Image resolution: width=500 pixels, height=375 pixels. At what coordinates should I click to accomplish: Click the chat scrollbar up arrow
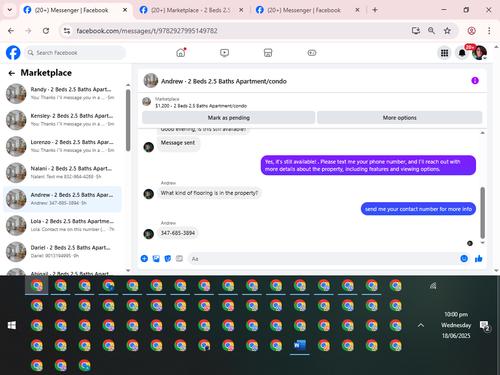click(x=482, y=133)
